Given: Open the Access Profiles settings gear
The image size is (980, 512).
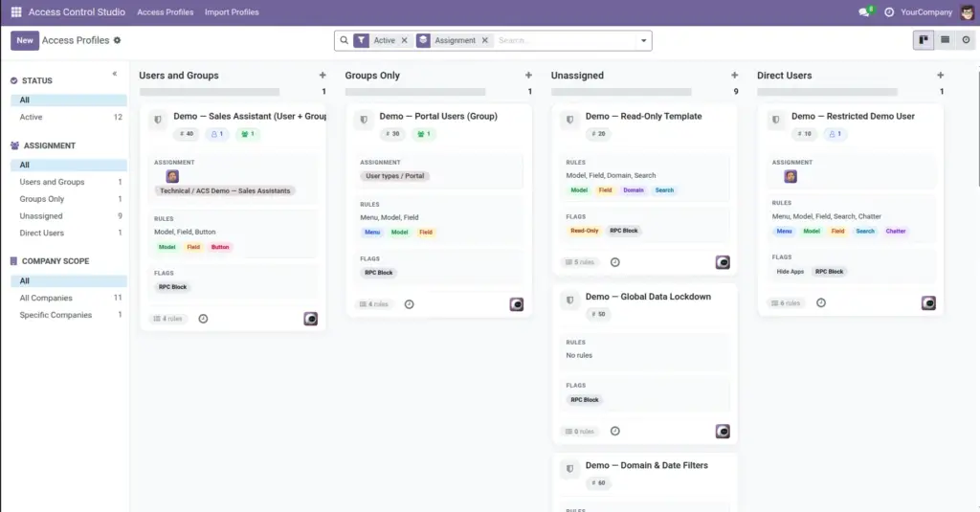Looking at the screenshot, I should (117, 40).
